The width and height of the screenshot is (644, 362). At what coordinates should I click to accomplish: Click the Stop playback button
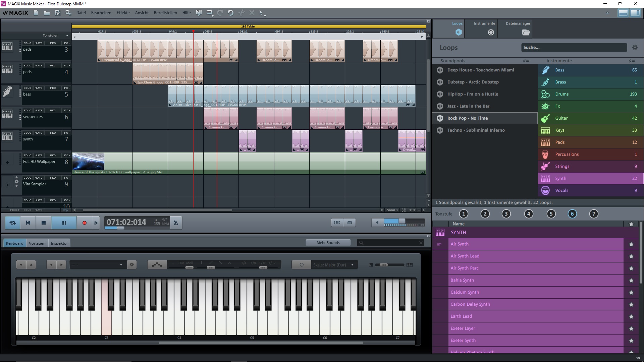[x=43, y=222]
